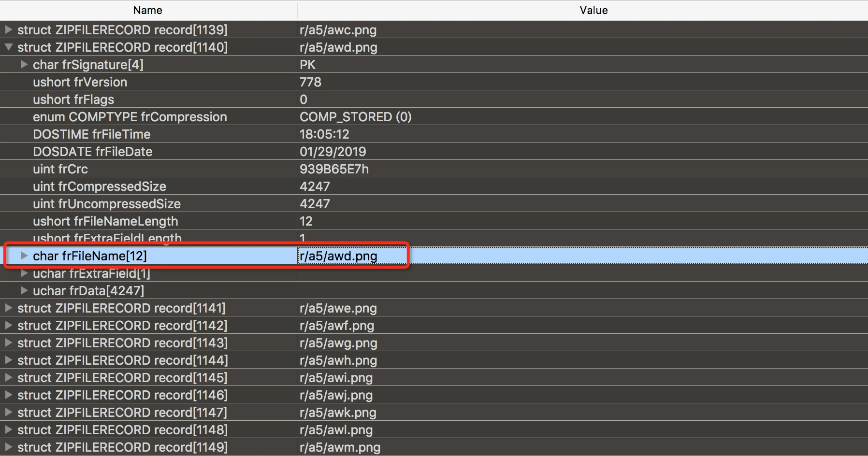868x456 pixels.
Task: Expand the record[1139] struct row
Action: click(x=8, y=29)
